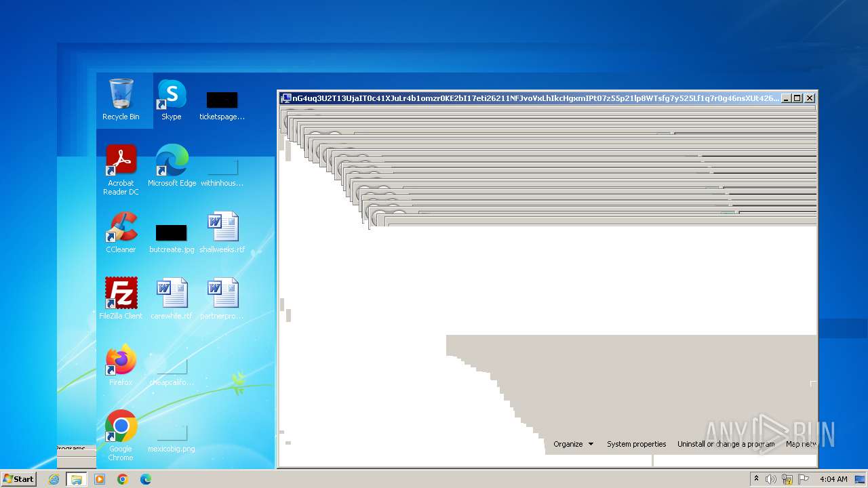Viewport: 868px width, 488px height.
Task: Click the Map network drive item
Action: pyautogui.click(x=802, y=444)
